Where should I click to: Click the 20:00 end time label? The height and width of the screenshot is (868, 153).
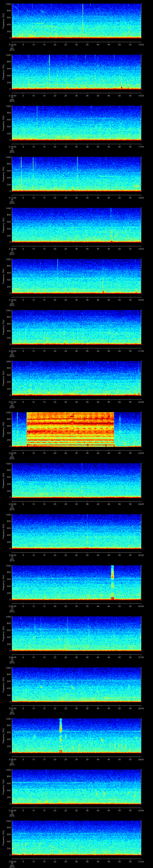point(141,300)
